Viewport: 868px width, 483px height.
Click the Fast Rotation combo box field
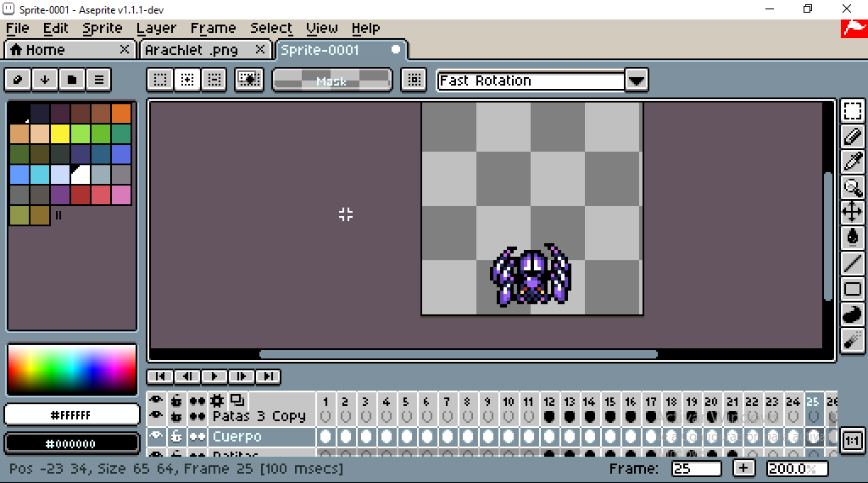point(531,80)
